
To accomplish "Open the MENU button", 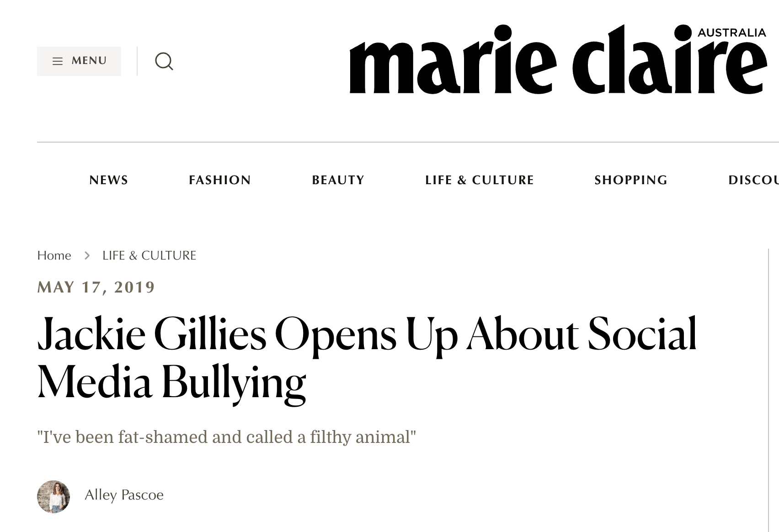I will pos(79,61).
